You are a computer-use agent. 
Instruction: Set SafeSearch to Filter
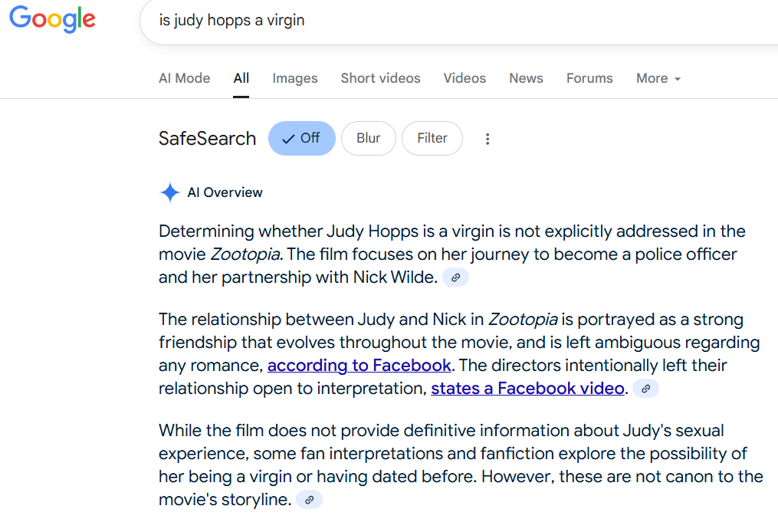pos(432,139)
